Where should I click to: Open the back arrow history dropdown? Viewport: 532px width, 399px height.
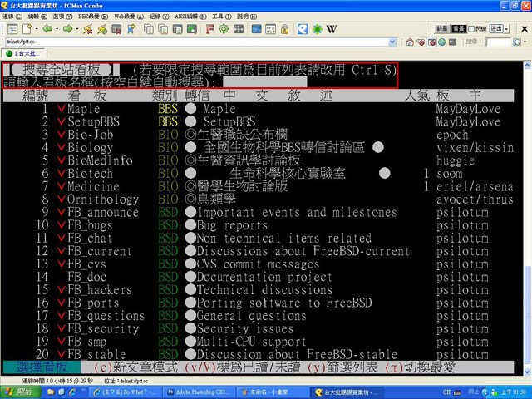57,29
